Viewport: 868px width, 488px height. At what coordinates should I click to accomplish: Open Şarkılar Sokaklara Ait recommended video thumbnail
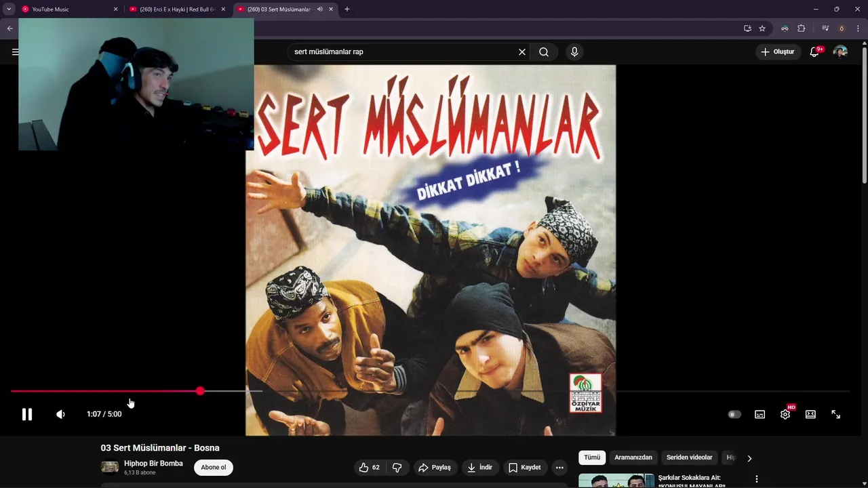pyautogui.click(x=616, y=481)
